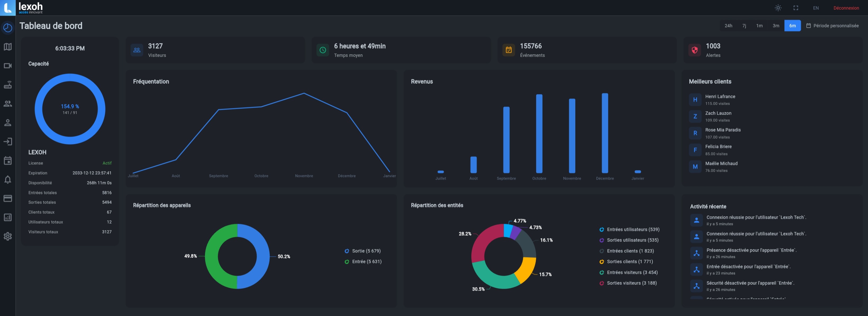Select the 1m period tab

759,26
